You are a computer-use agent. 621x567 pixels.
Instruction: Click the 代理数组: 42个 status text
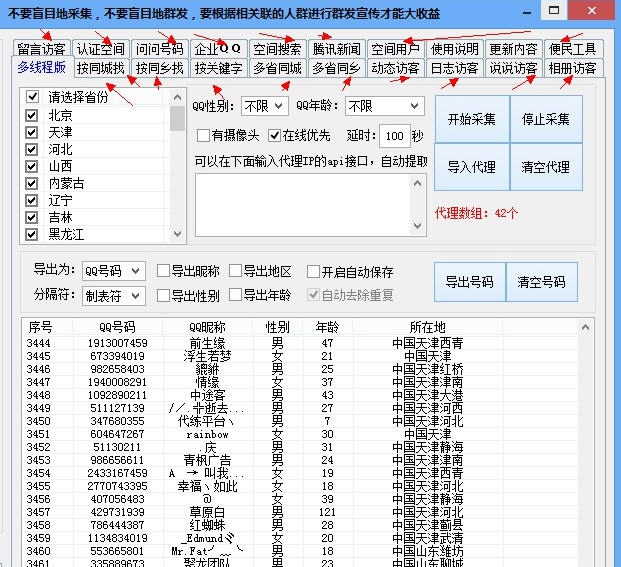point(476,214)
